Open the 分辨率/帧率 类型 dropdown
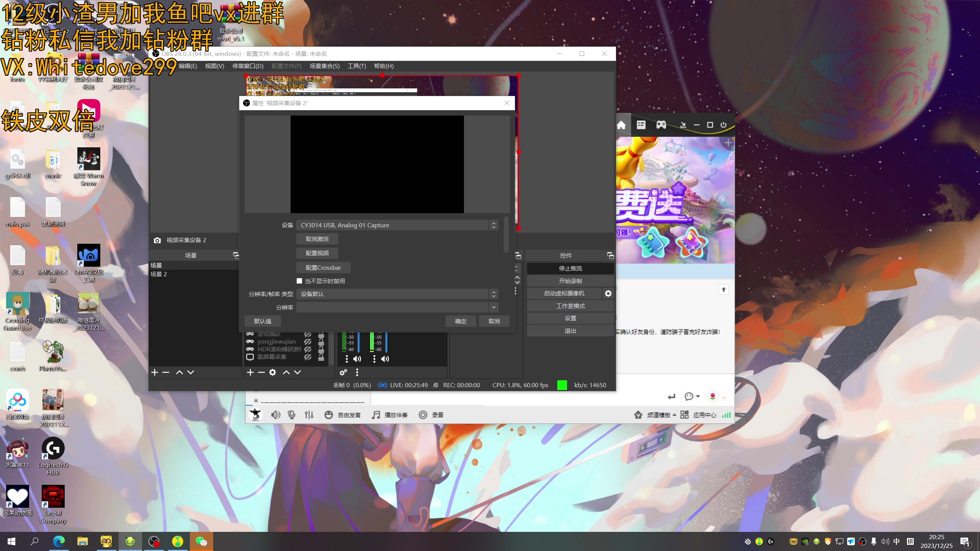The height and width of the screenshot is (551, 980). click(x=397, y=294)
